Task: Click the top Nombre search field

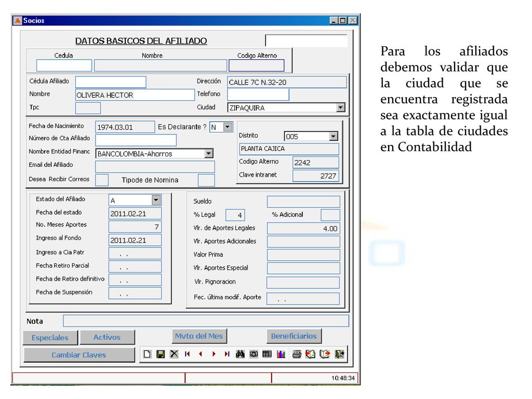Action: coord(161,65)
